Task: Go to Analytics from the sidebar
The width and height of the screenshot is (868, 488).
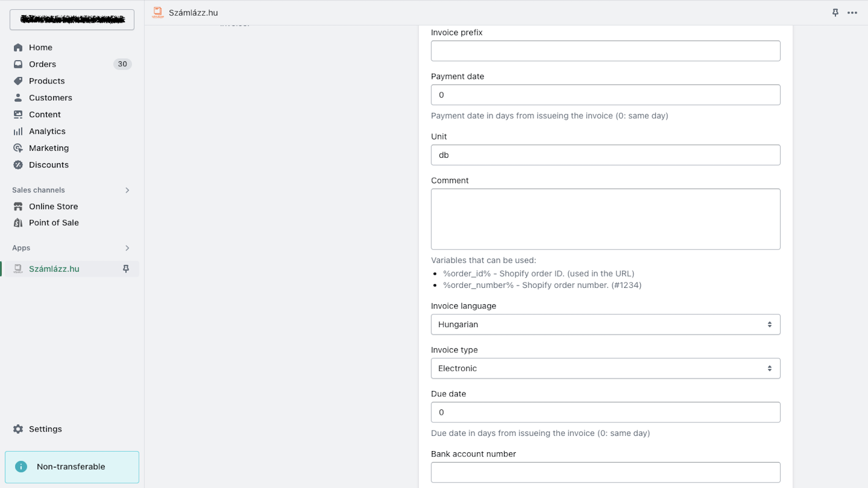Action: [x=47, y=131]
